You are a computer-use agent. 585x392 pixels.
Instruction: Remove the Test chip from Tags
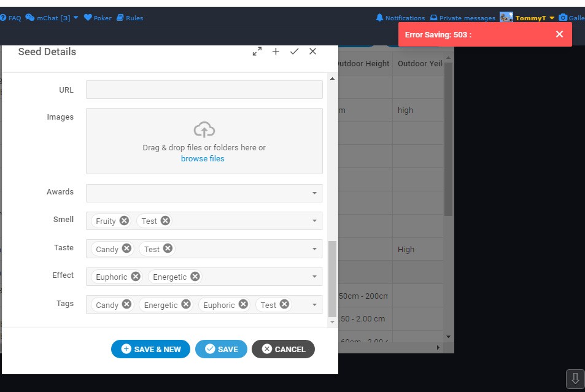pyautogui.click(x=285, y=304)
